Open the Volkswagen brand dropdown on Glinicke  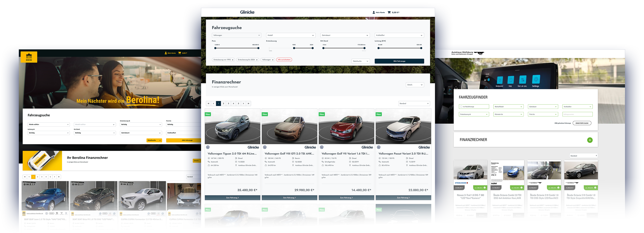[236, 35]
